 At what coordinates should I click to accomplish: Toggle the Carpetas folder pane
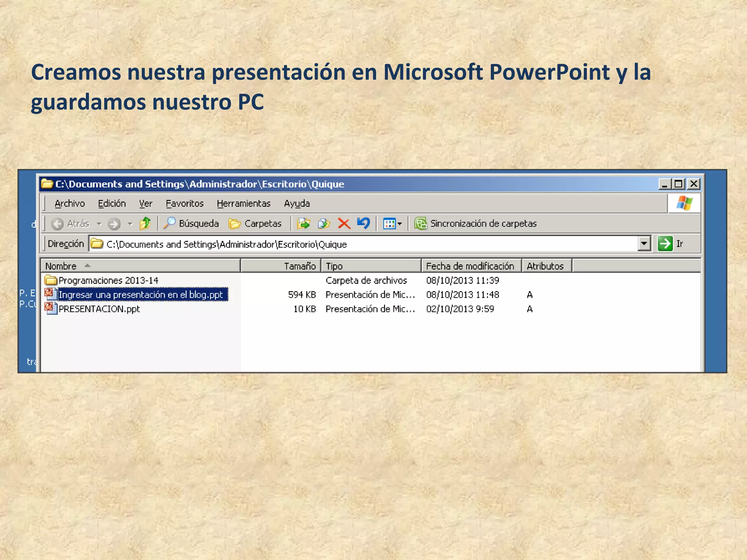pyautogui.click(x=255, y=223)
